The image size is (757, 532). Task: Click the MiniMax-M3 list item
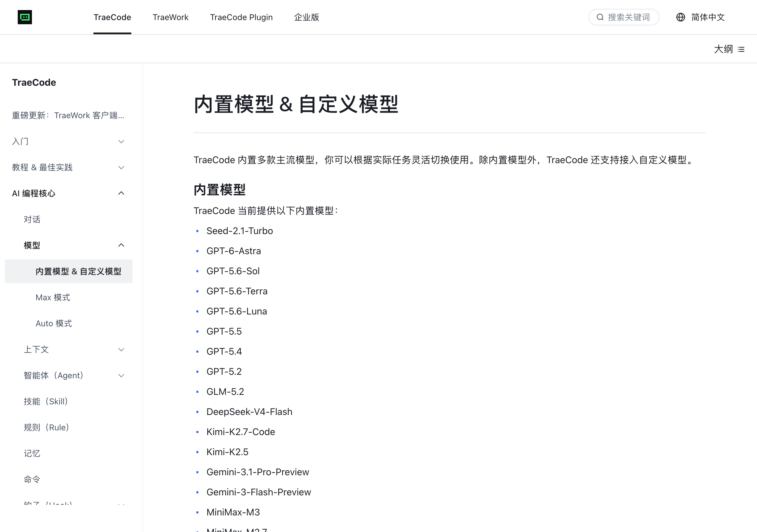233,512
